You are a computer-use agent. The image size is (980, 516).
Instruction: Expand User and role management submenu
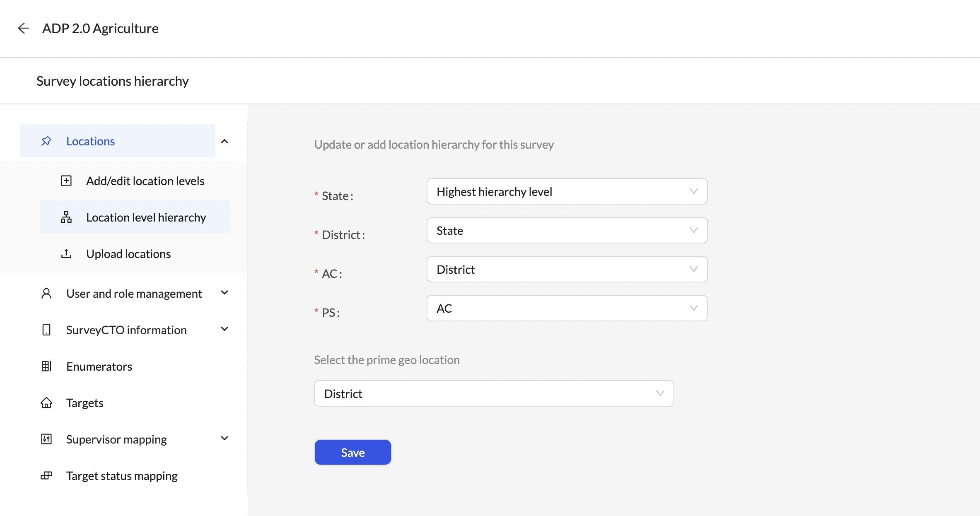tap(224, 293)
